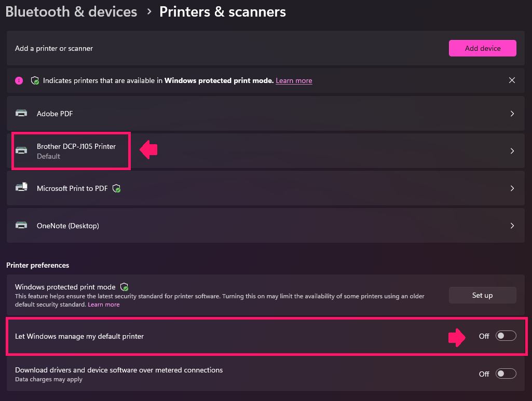Click the OneNote (Desktop) printer icon
The image size is (532, 401).
pos(21,226)
